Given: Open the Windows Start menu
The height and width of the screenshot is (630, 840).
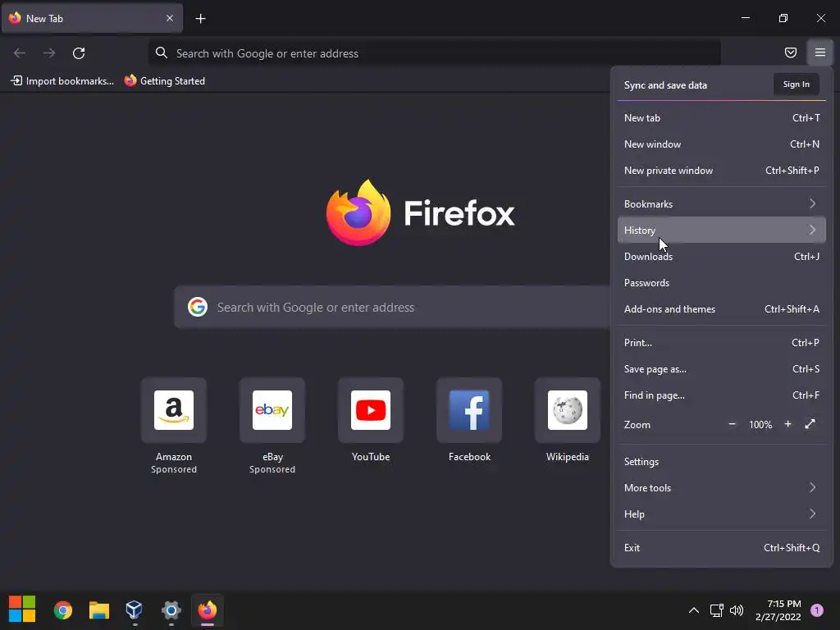Looking at the screenshot, I should point(22,609).
